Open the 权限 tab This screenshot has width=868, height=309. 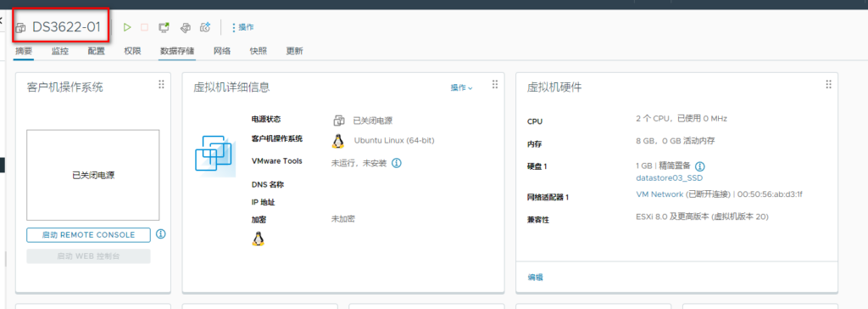pos(132,51)
